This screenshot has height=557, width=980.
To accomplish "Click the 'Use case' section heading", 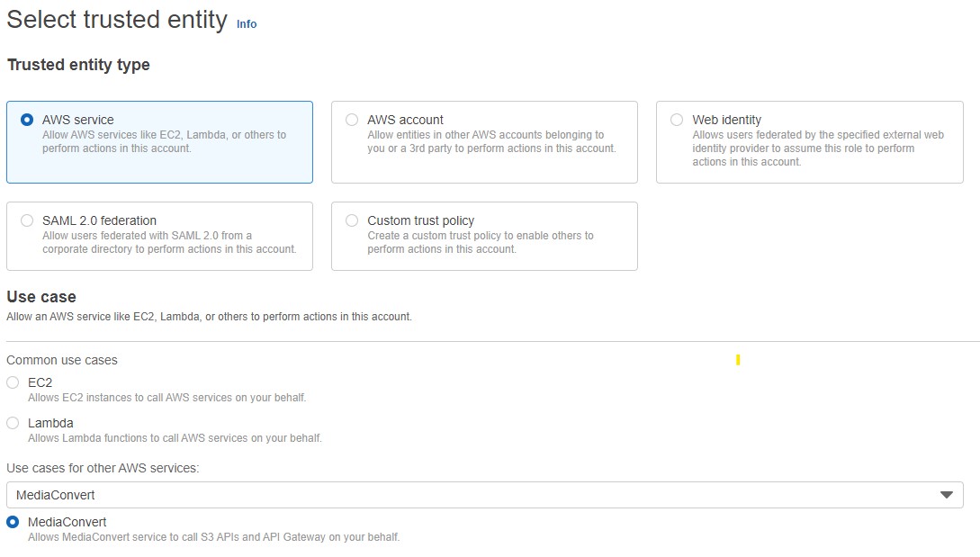I will click(41, 297).
